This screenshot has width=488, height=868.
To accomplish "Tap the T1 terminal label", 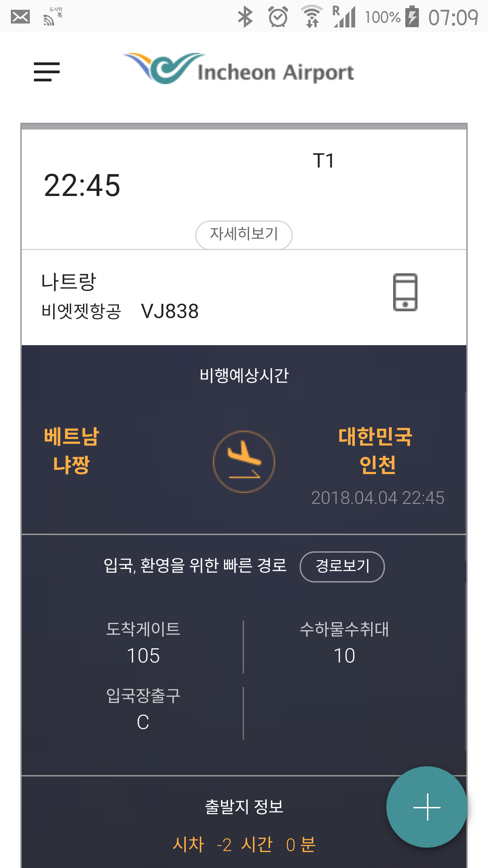I will coord(324,160).
